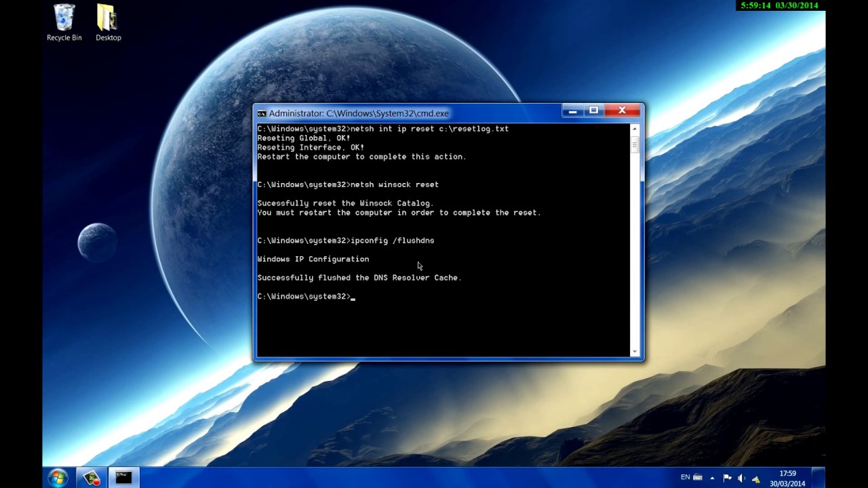The image size is (868, 488).
Task: Select the Desktop folder icon
Action: (108, 23)
